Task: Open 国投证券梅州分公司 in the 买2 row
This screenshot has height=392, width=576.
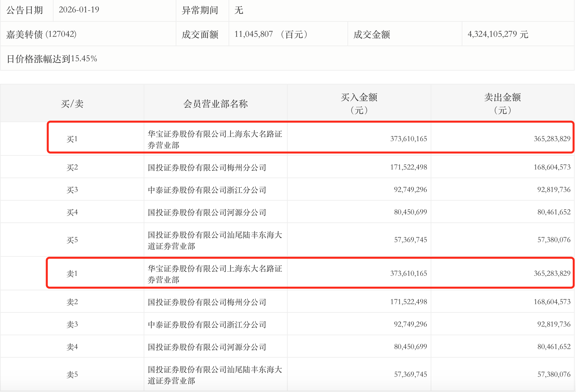Action: (x=207, y=168)
